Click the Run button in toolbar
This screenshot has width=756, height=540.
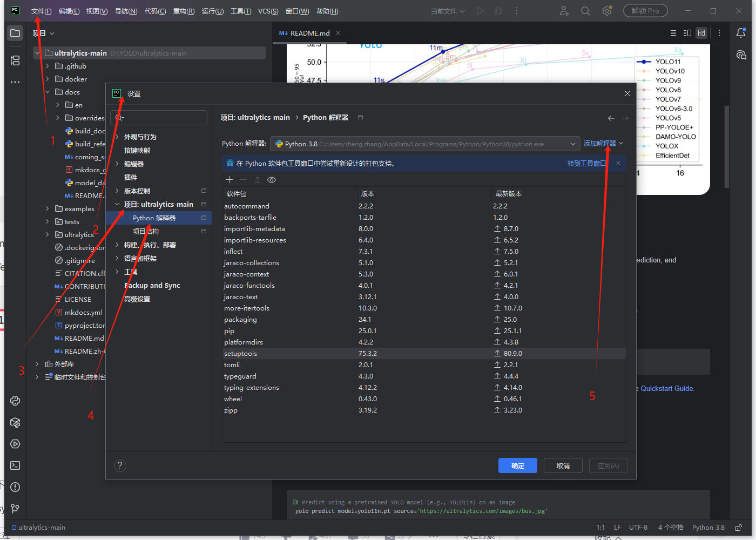tap(480, 11)
